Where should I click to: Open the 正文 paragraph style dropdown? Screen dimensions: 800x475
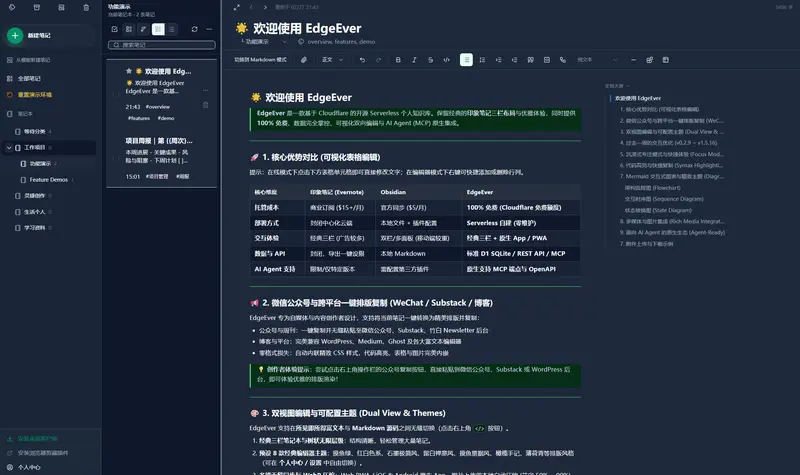tap(332, 60)
